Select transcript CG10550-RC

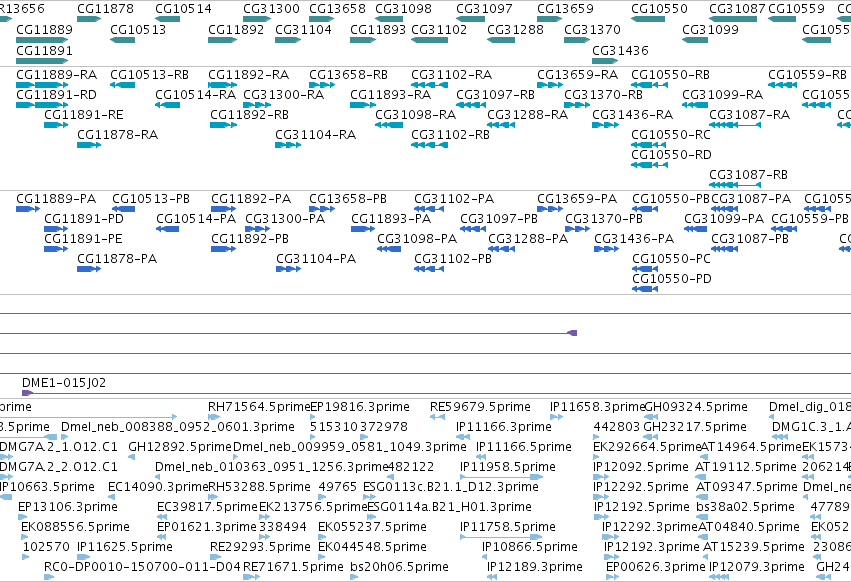click(648, 145)
